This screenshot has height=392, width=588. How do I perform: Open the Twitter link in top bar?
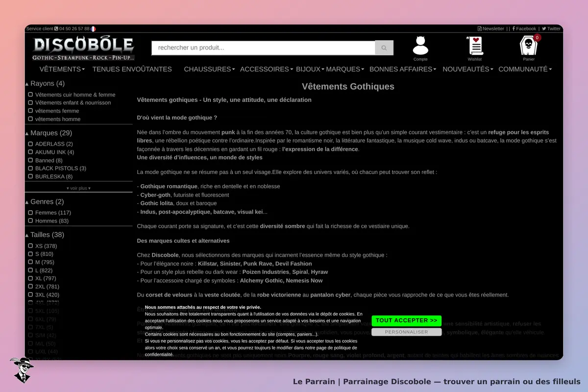[551, 29]
